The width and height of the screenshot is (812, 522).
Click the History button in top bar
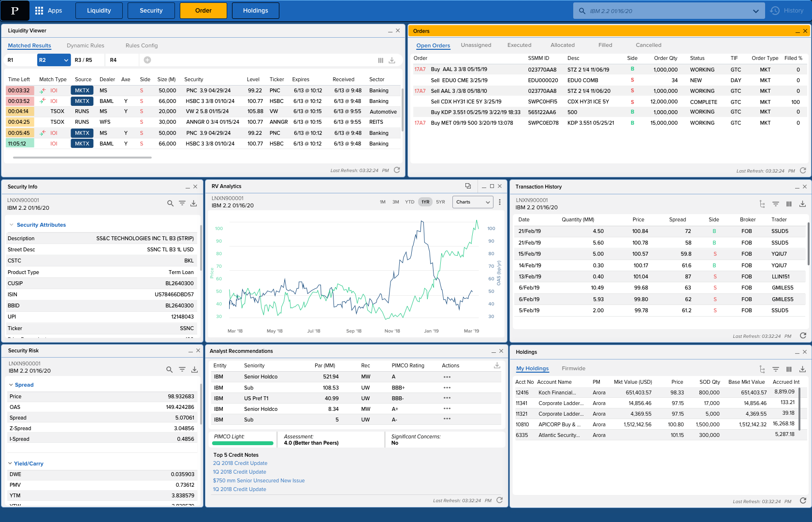(x=787, y=11)
